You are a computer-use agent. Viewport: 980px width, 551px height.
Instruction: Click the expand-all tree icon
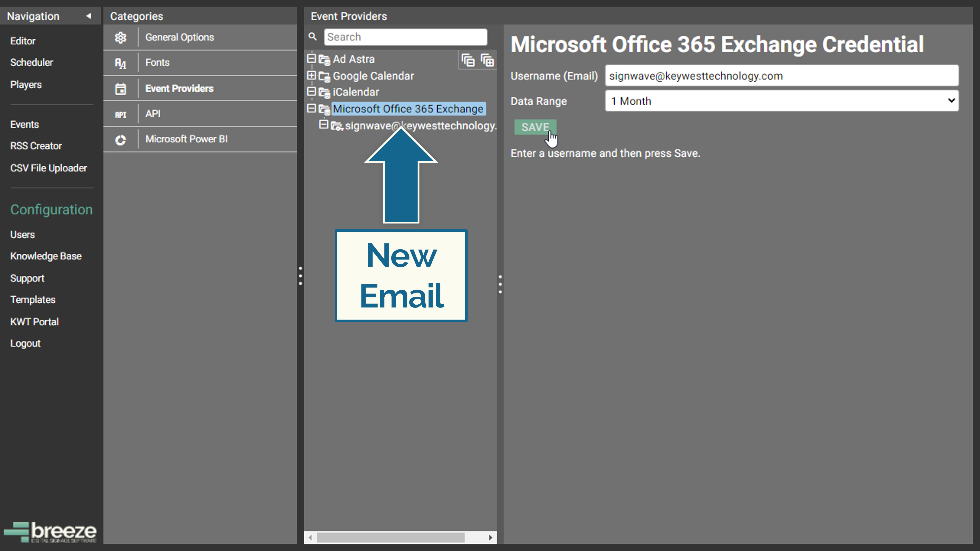(x=487, y=61)
